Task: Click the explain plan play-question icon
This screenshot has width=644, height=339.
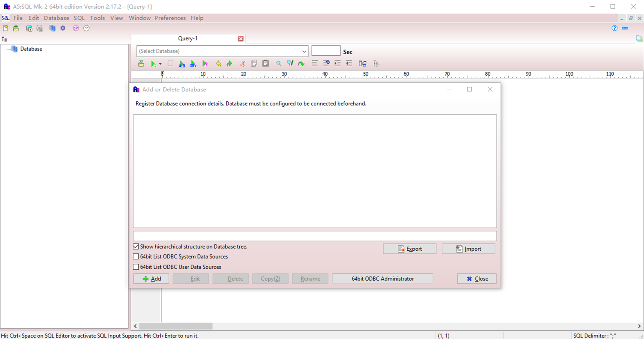Action: click(x=205, y=64)
